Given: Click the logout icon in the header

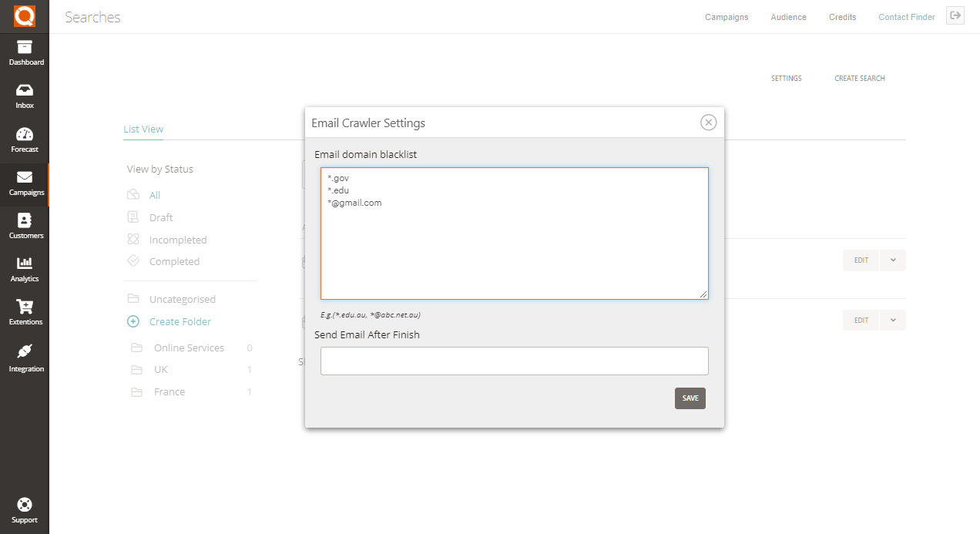Looking at the screenshot, I should [x=955, y=15].
